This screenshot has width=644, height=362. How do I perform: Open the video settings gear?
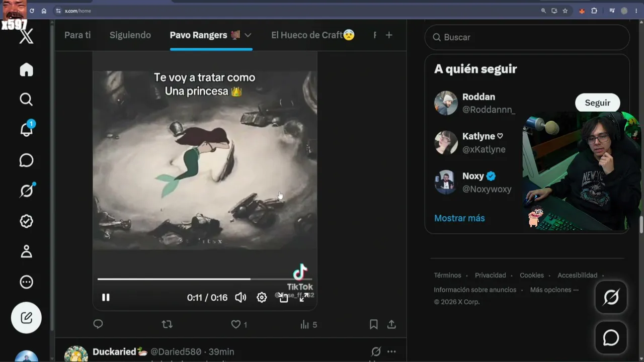coord(262,297)
